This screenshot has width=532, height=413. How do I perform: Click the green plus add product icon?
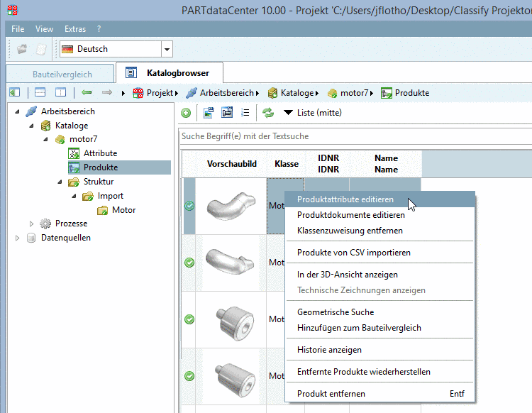(186, 113)
